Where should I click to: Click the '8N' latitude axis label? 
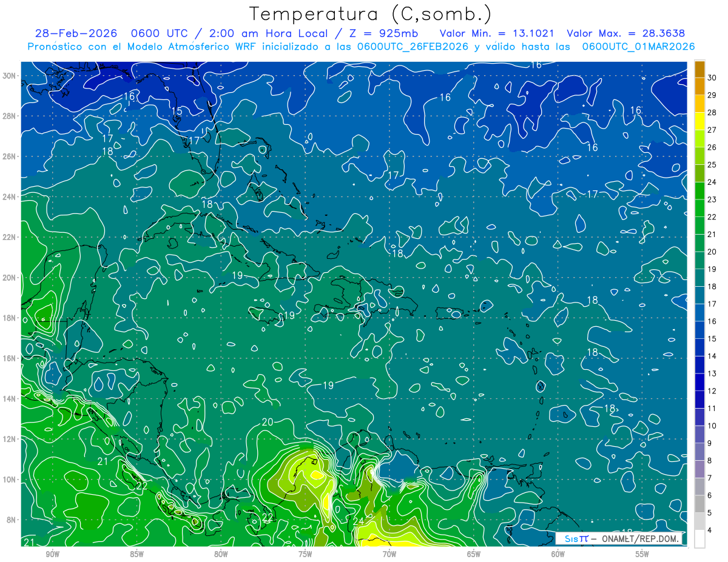[12, 520]
